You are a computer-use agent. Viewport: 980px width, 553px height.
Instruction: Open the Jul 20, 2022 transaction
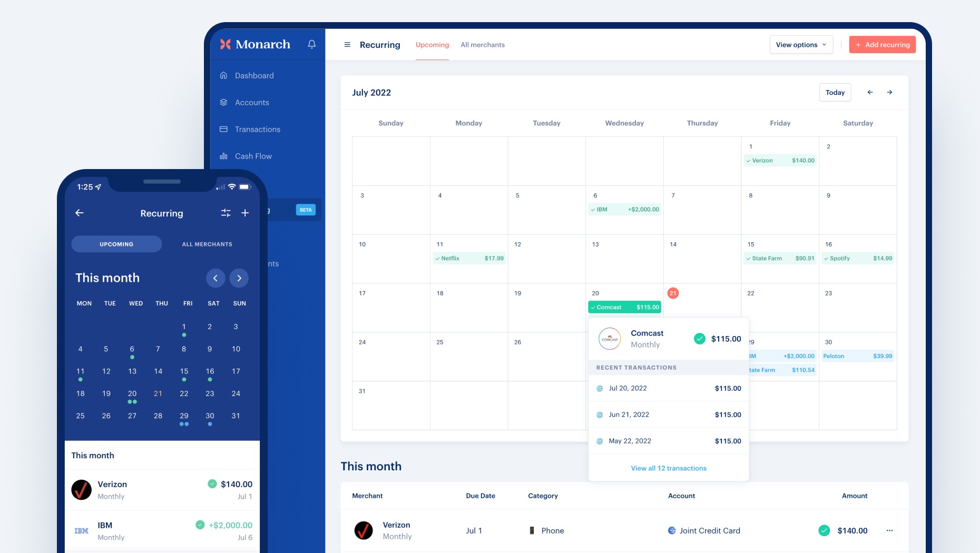coord(669,388)
